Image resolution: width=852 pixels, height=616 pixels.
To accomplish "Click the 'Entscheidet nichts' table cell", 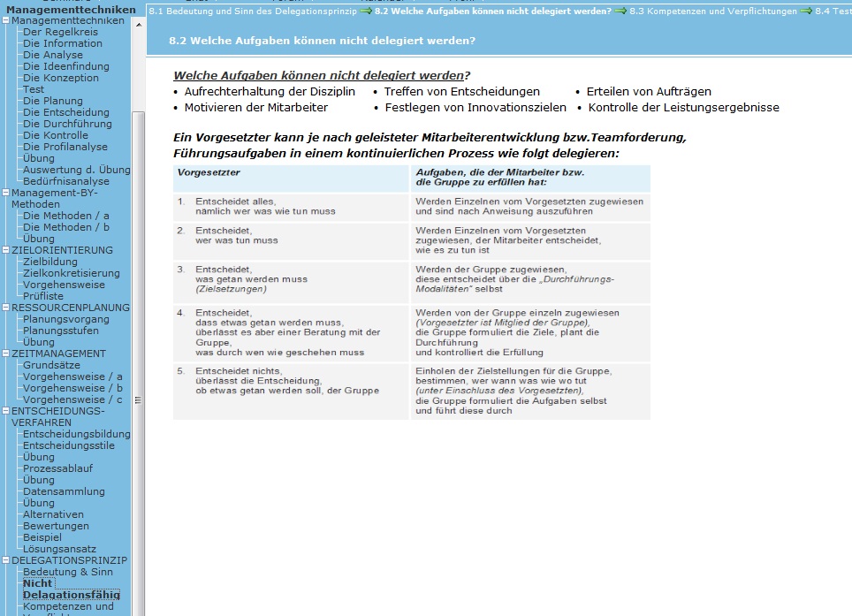I will [291, 392].
